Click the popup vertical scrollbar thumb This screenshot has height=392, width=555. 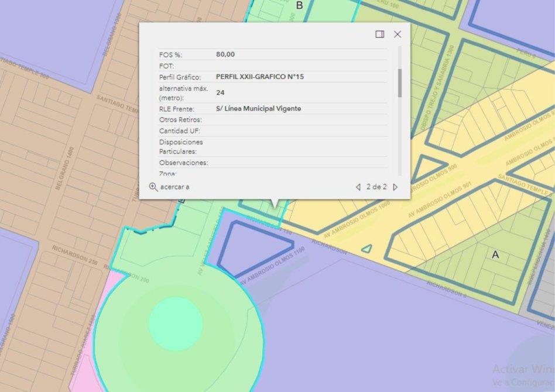400,82
